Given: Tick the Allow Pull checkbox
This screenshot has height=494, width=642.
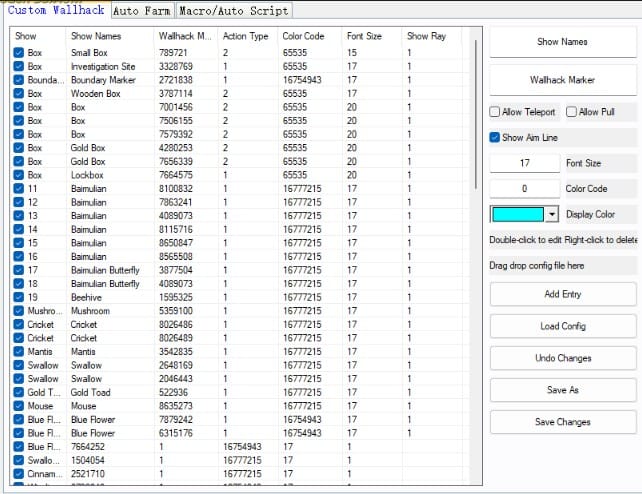Looking at the screenshot, I should tap(572, 112).
